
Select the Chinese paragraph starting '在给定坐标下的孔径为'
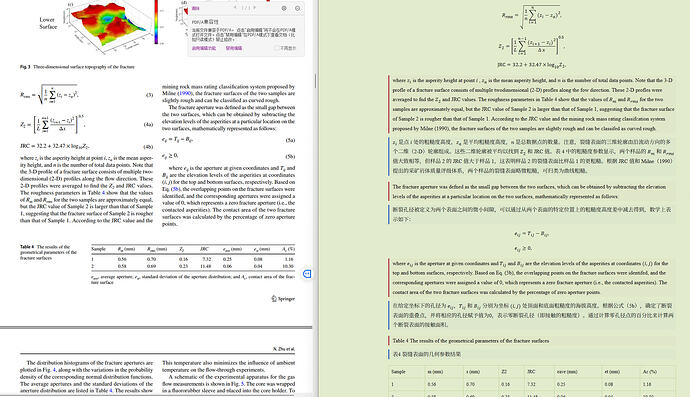pos(532,315)
